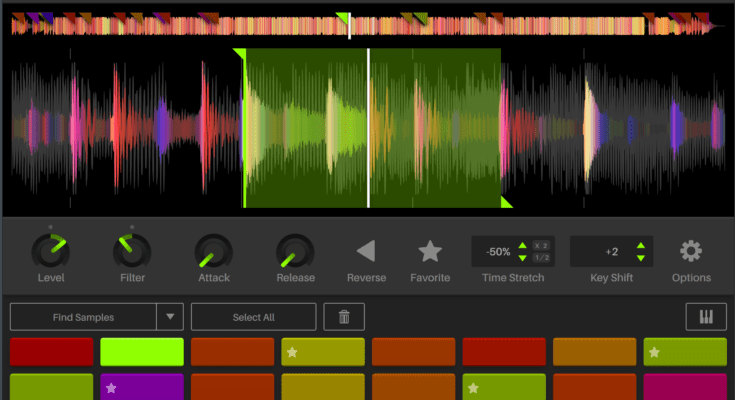
Task: Click the Filter knob
Action: (x=131, y=251)
